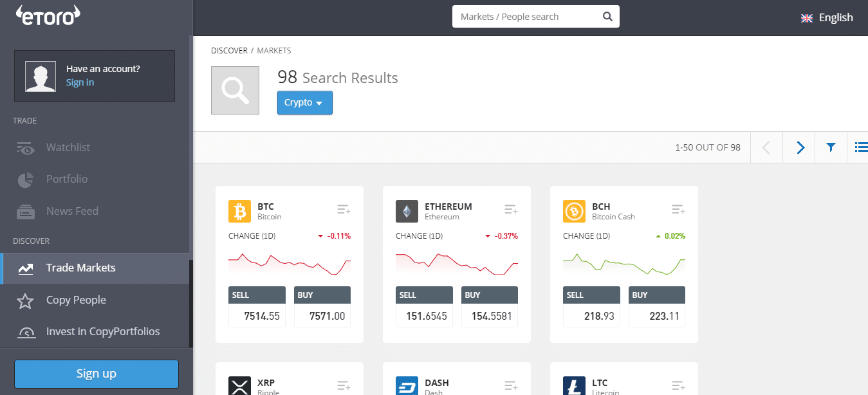Click the previous page arrow
This screenshot has height=395, width=868.
click(766, 148)
